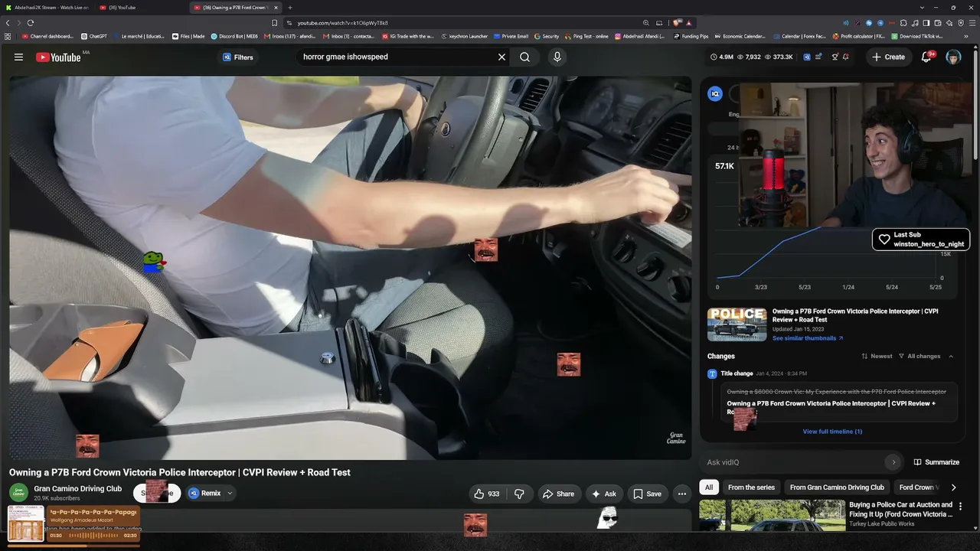Open the apps grid in bookmarks bar
Screen dimensions: 980x551
[x=8, y=36]
